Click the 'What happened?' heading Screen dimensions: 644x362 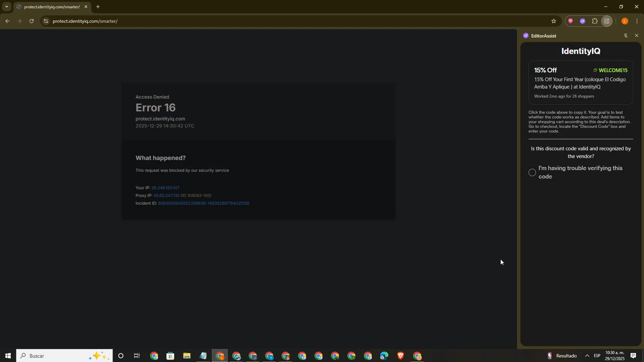pyautogui.click(x=161, y=158)
